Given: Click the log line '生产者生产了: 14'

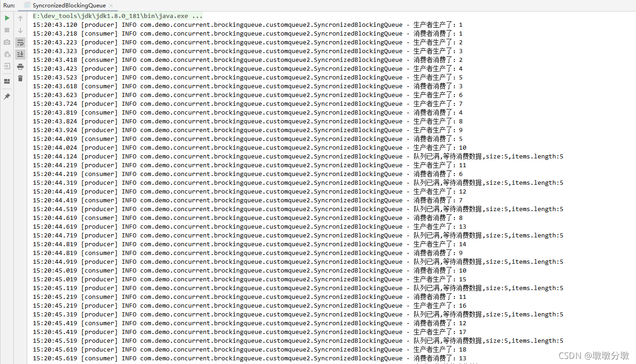Looking at the screenshot, I should coord(250,244).
